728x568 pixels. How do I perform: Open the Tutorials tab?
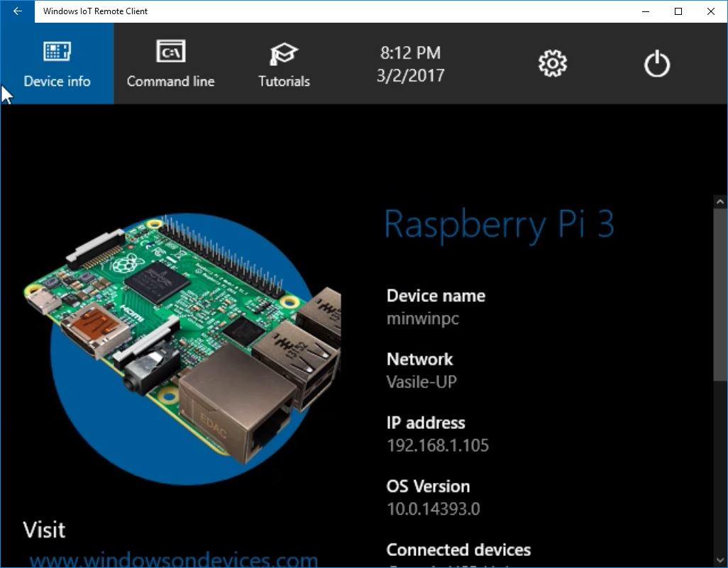pos(284,64)
